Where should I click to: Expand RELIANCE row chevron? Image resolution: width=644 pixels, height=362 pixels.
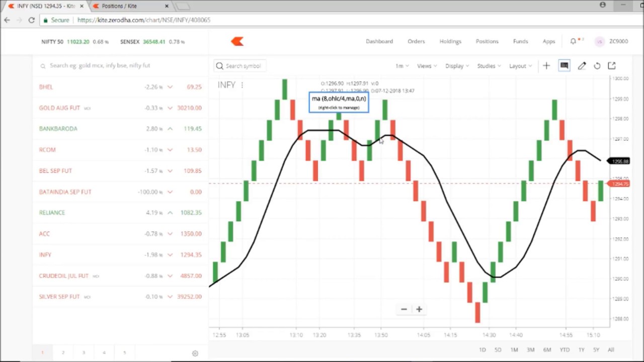pos(170,213)
